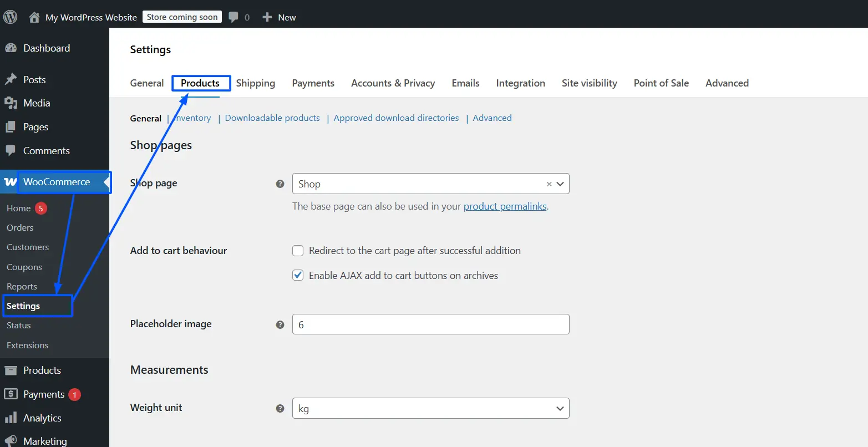Open the comments bubble icon in admin bar
The width and height of the screenshot is (868, 447).
234,17
